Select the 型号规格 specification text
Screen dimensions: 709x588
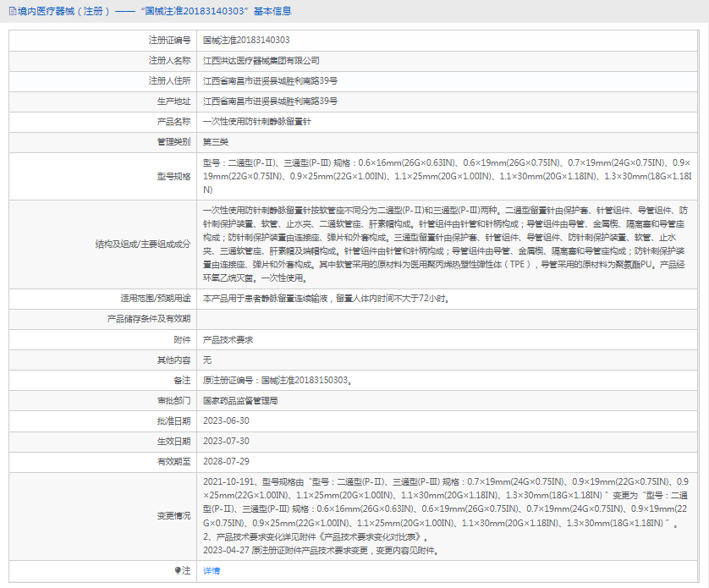coord(448,176)
